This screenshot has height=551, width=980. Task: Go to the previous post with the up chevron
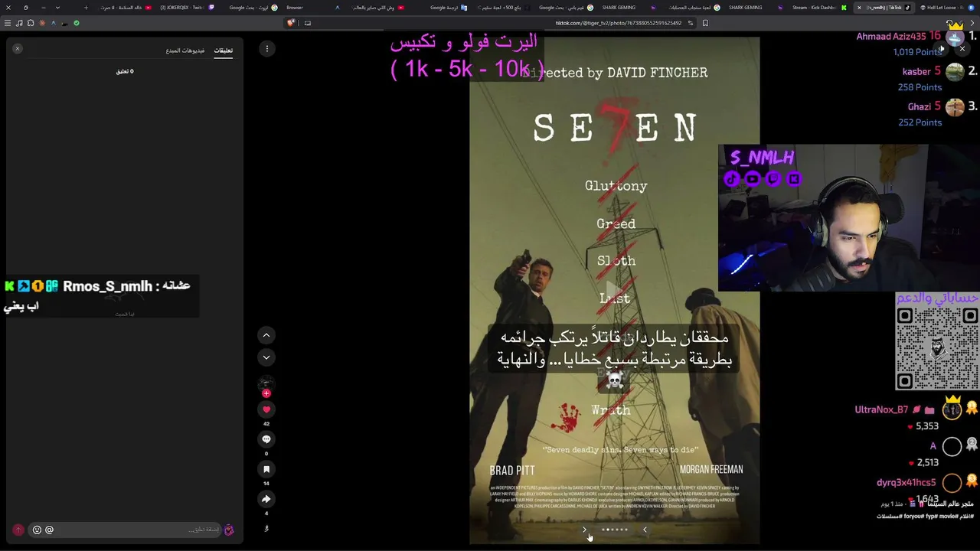click(266, 335)
